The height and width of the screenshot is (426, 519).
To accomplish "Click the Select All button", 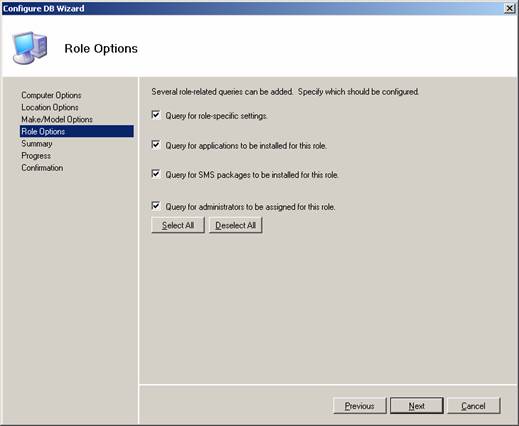I will pyautogui.click(x=178, y=225).
